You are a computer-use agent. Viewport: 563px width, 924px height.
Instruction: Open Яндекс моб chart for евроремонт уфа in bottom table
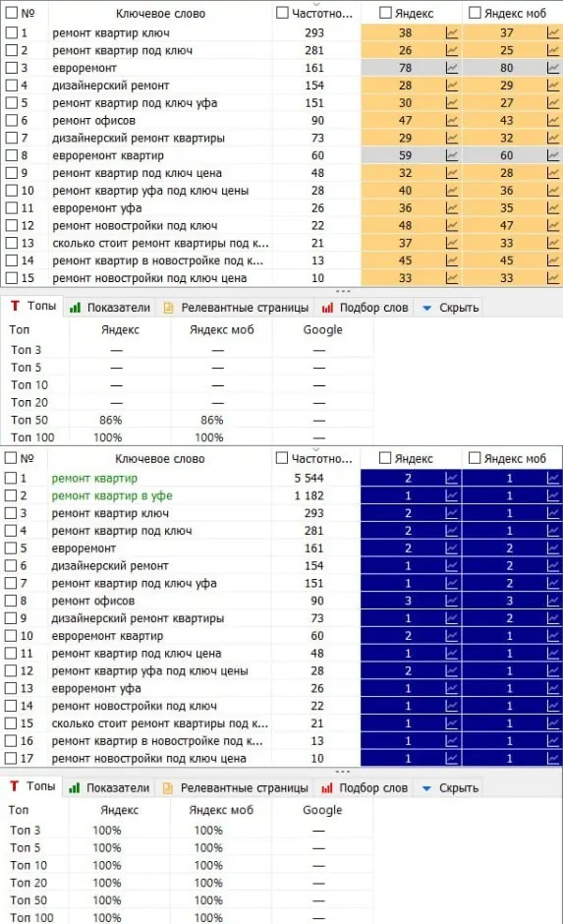(x=553, y=689)
